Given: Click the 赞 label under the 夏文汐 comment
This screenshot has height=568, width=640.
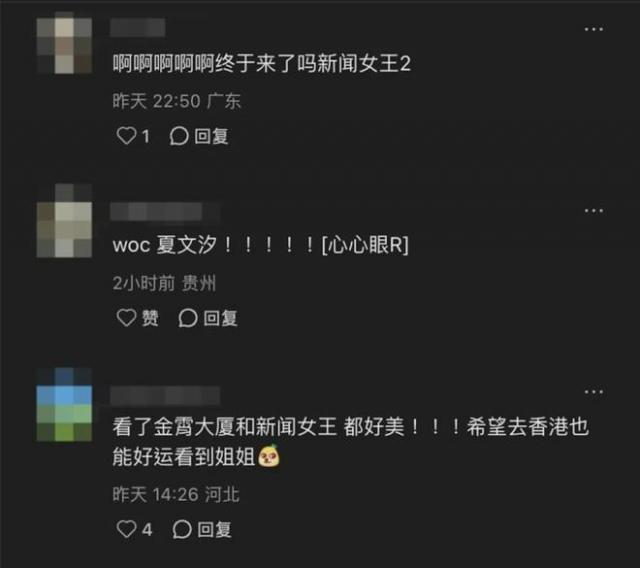Looking at the screenshot, I should coord(150,318).
